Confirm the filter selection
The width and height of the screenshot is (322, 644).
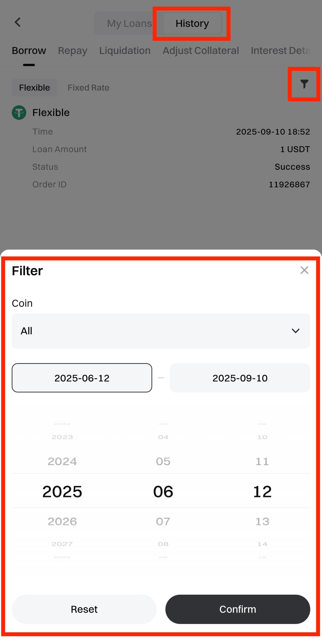[238, 609]
